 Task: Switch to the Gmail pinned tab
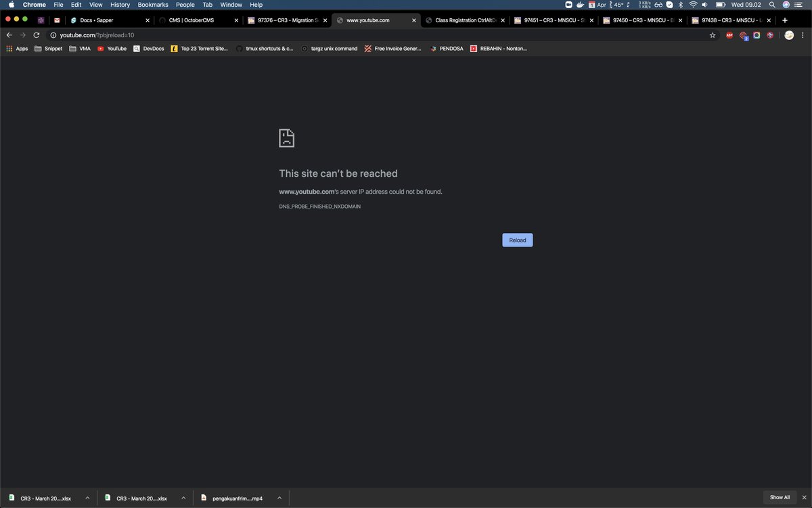point(57,20)
